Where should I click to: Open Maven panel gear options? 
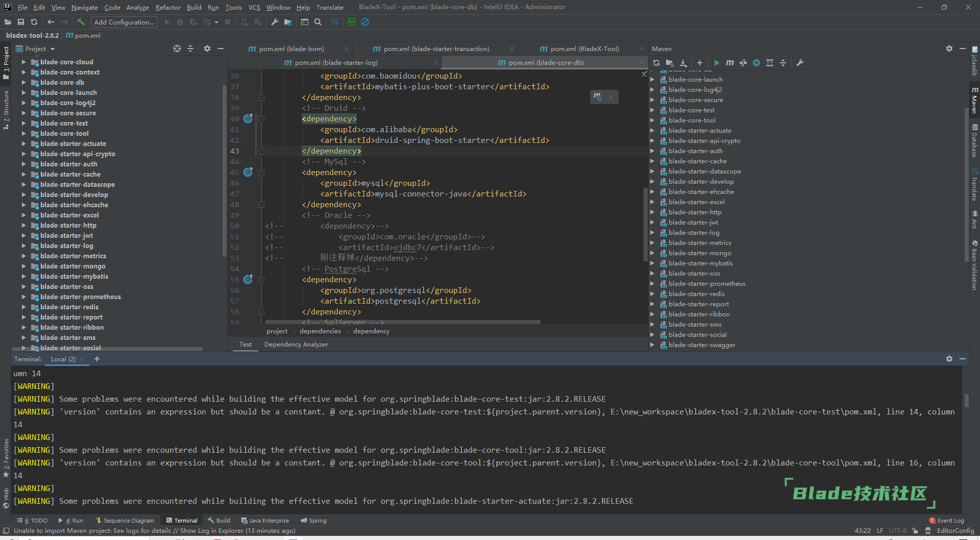coord(949,48)
